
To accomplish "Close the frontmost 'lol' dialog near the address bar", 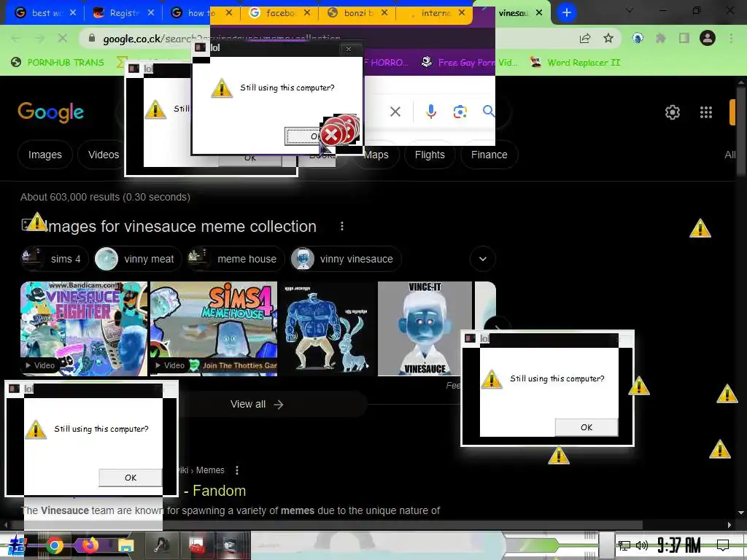I will click(349, 49).
